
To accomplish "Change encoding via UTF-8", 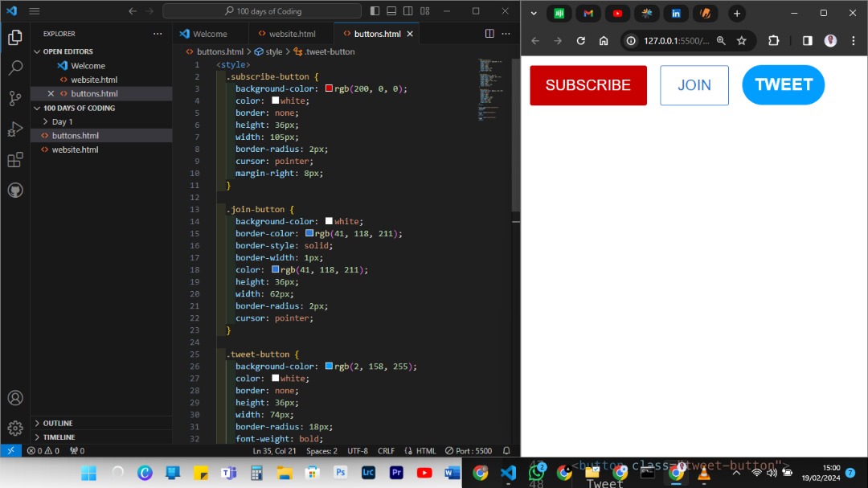I will 358,451.
